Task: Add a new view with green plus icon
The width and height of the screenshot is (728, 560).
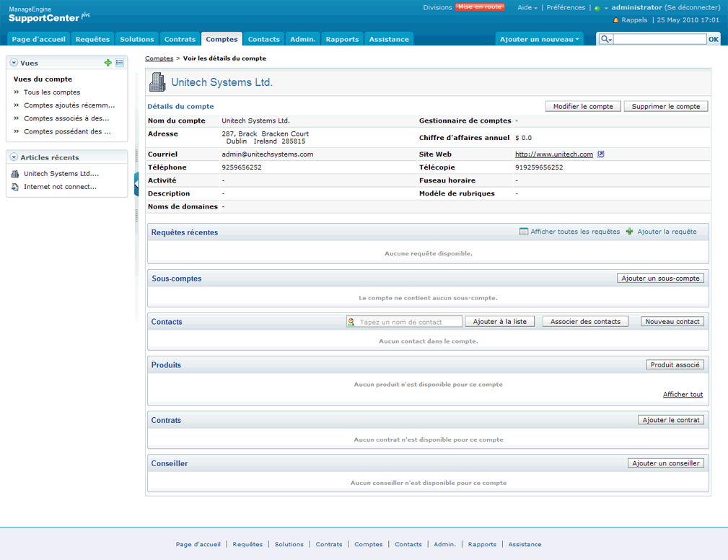Action: [x=108, y=63]
